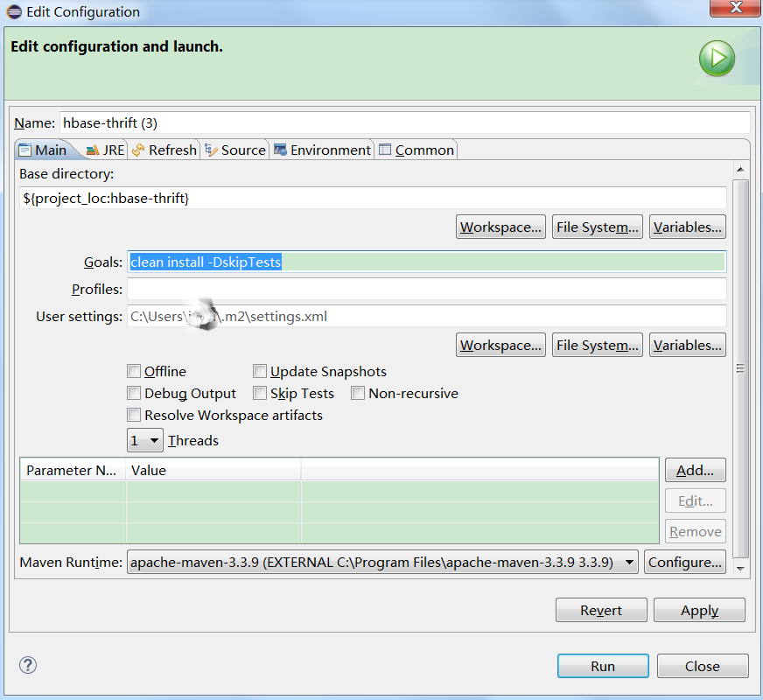Screen dimensions: 763x700
Task: Check the Debug Output option
Action: click(134, 394)
